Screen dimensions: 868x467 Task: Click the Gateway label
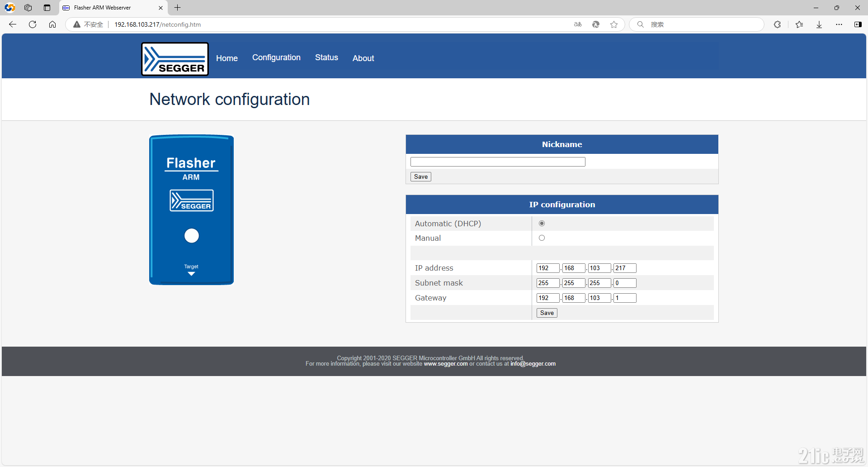pos(431,298)
